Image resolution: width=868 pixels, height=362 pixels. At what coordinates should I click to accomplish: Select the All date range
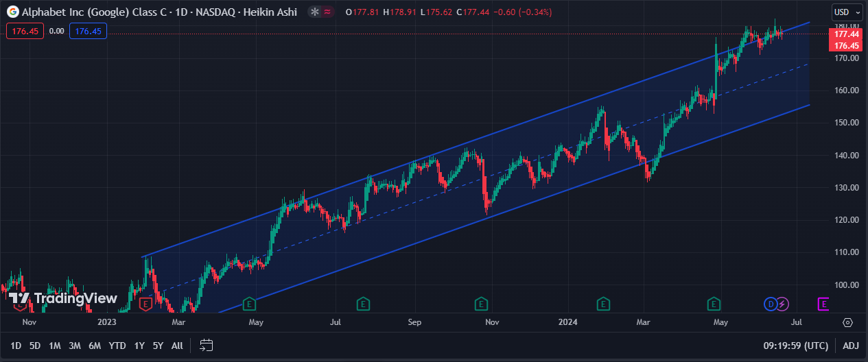(x=177, y=346)
